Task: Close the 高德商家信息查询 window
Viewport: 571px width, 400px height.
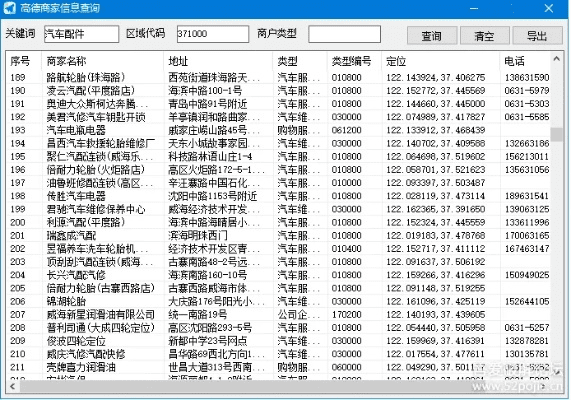Action: tap(549, 8)
